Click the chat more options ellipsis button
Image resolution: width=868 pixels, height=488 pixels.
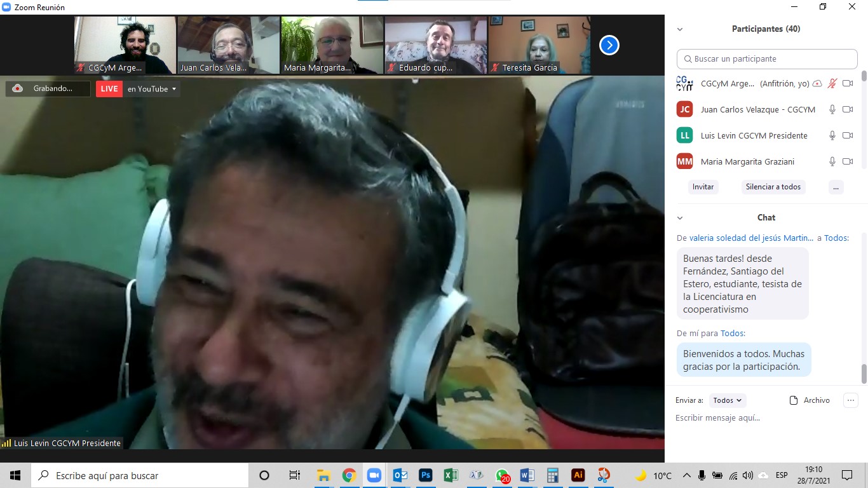[x=850, y=400]
